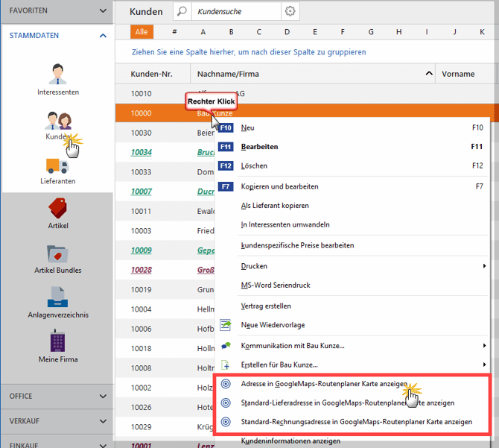Choose Löschen from the context menu
Screen dimensions: 499x448
pyautogui.click(x=254, y=165)
